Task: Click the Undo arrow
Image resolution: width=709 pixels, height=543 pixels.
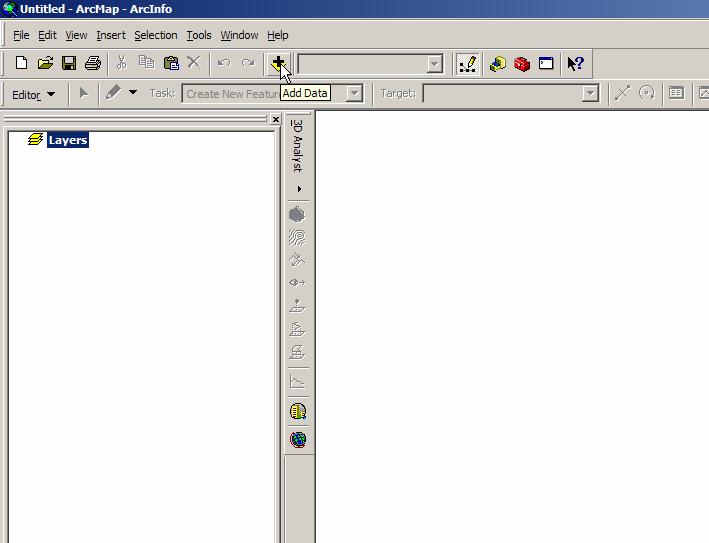Action: pyautogui.click(x=224, y=63)
